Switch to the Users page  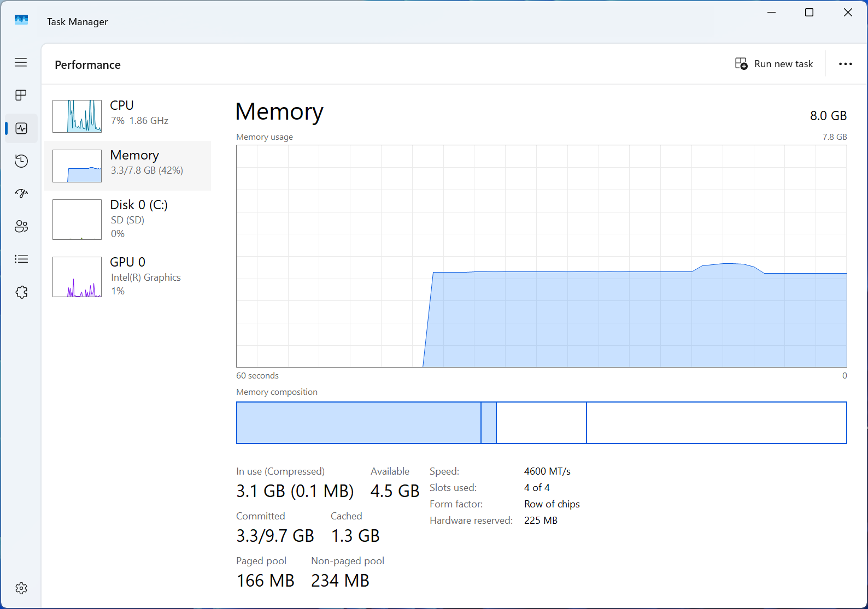pos(21,226)
